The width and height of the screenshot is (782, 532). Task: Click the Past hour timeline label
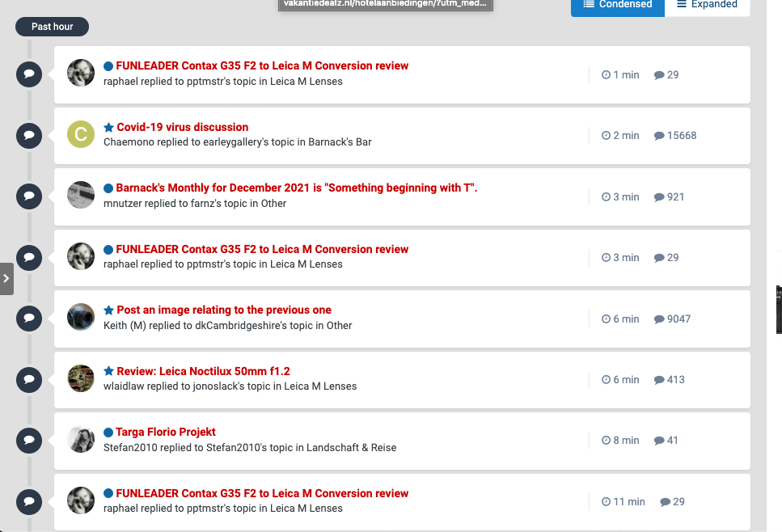52,27
